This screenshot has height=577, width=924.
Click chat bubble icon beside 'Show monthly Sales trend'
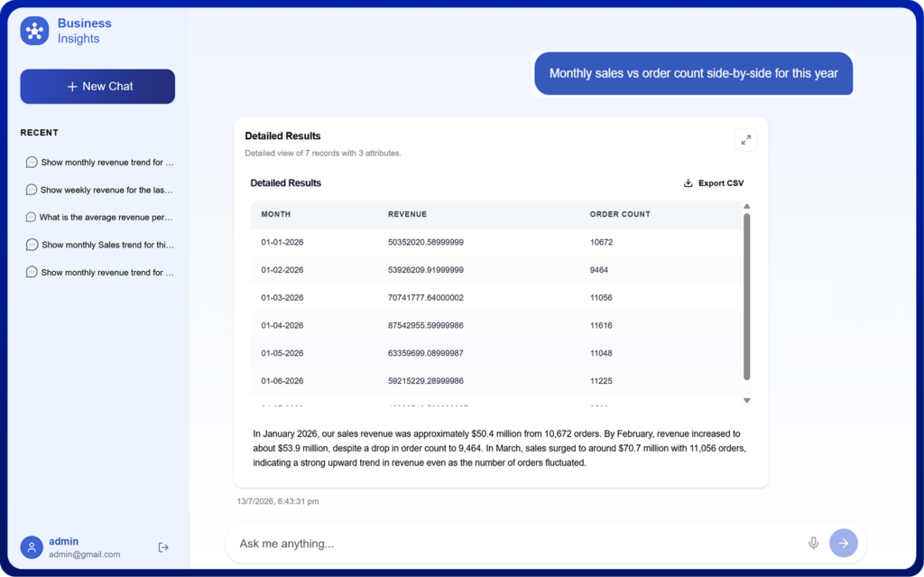[32, 245]
